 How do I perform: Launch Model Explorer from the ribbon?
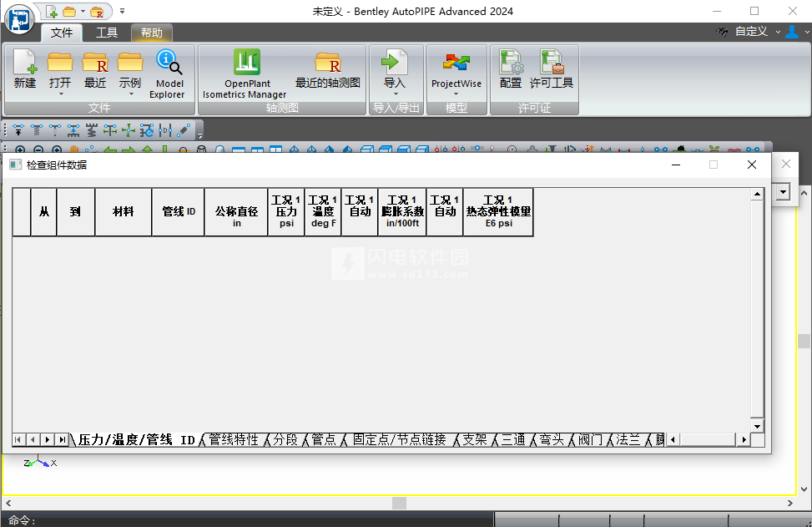tap(167, 74)
